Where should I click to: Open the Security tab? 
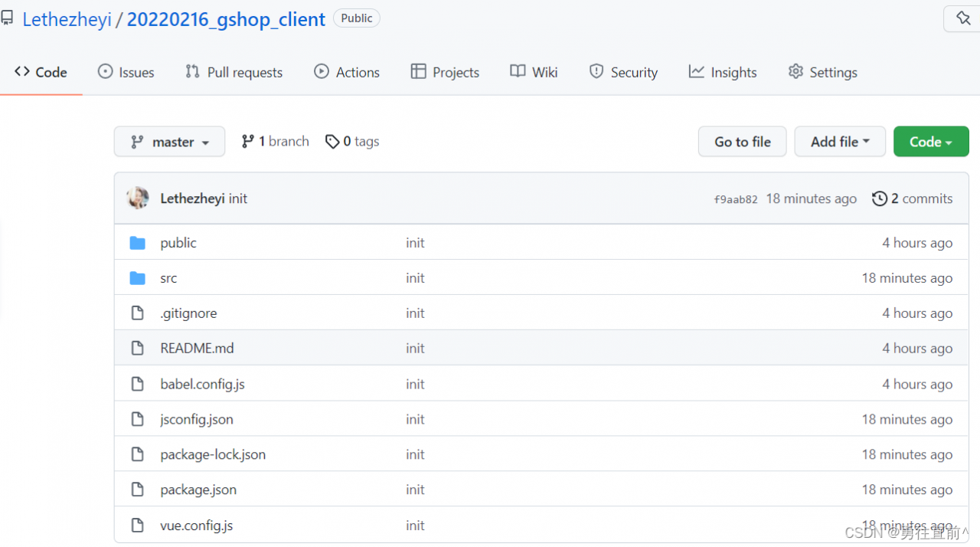623,72
